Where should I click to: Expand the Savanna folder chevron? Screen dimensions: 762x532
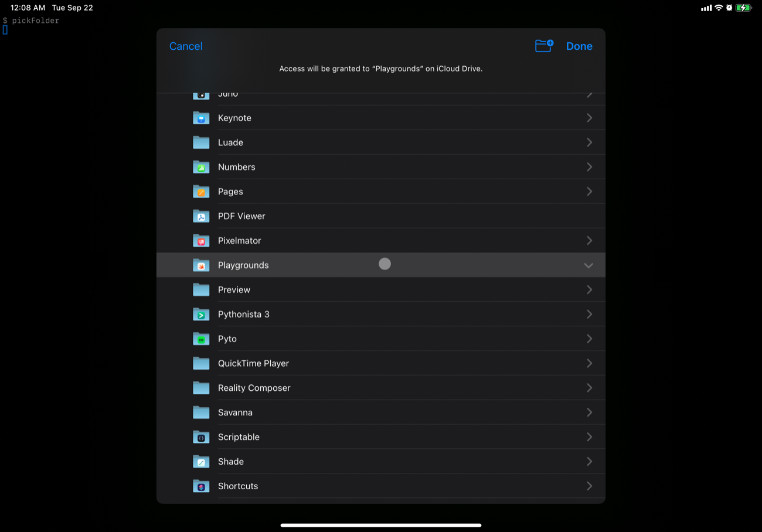point(589,413)
